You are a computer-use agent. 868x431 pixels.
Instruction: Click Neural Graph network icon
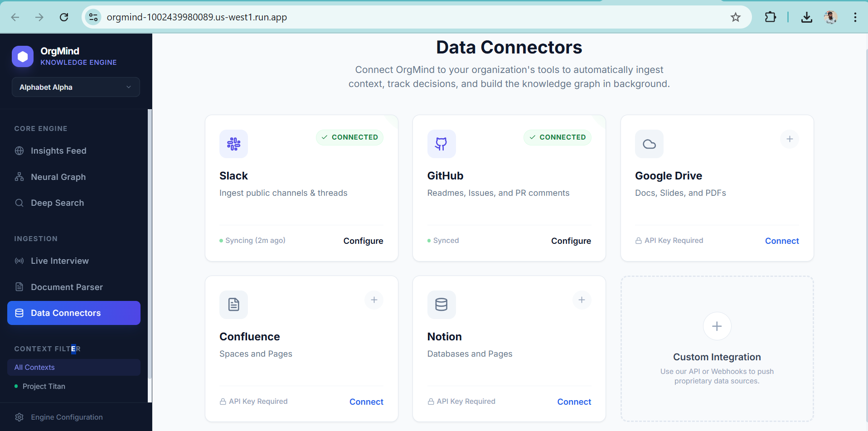[19, 177]
